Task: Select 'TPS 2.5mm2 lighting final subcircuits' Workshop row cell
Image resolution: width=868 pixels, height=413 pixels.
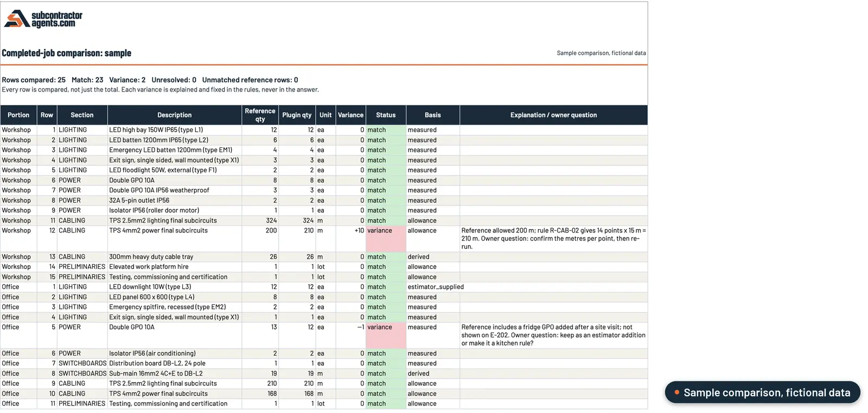Action: tap(175, 221)
